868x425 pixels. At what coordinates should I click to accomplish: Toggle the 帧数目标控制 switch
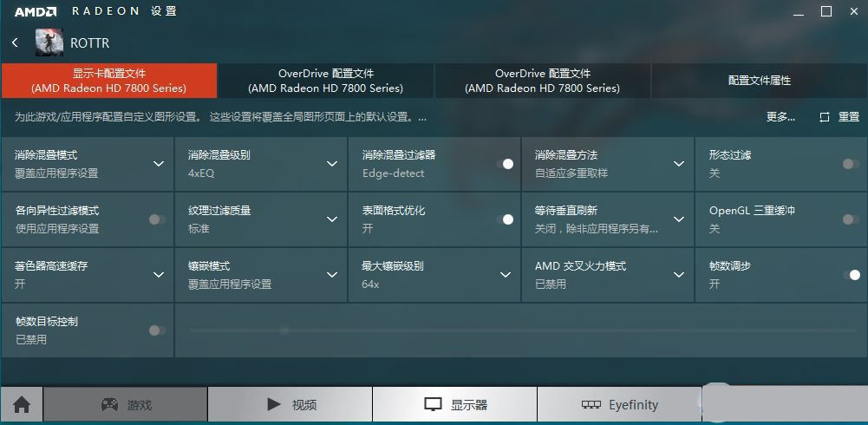(157, 330)
